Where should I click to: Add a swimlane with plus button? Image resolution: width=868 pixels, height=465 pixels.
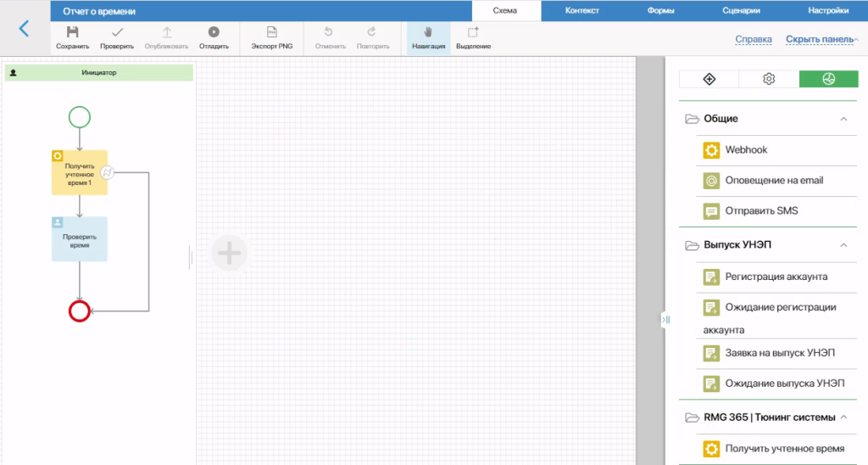229,253
